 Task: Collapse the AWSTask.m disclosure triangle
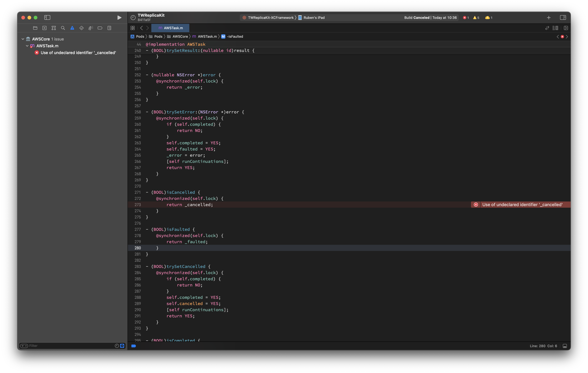[x=27, y=46]
